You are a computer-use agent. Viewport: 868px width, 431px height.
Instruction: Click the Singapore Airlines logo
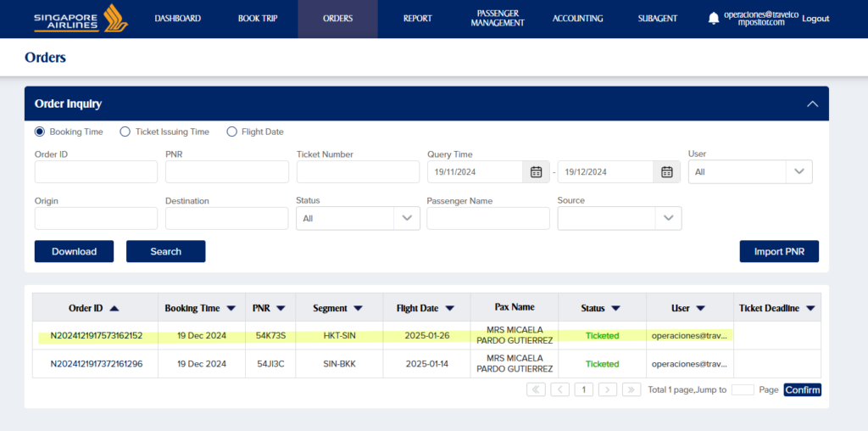coord(81,18)
